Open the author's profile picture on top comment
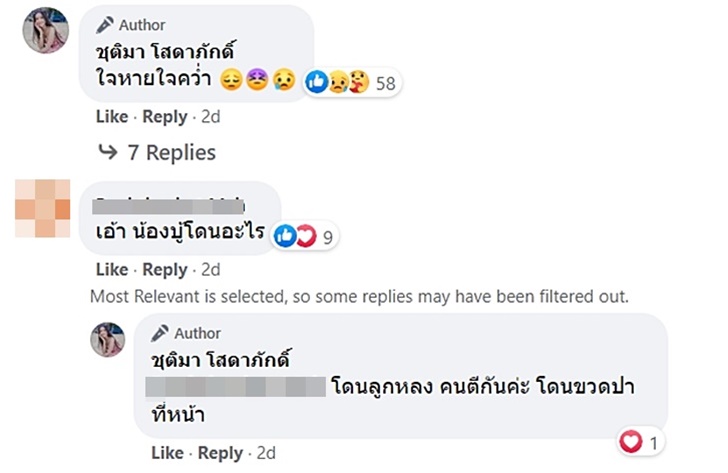 46,30
